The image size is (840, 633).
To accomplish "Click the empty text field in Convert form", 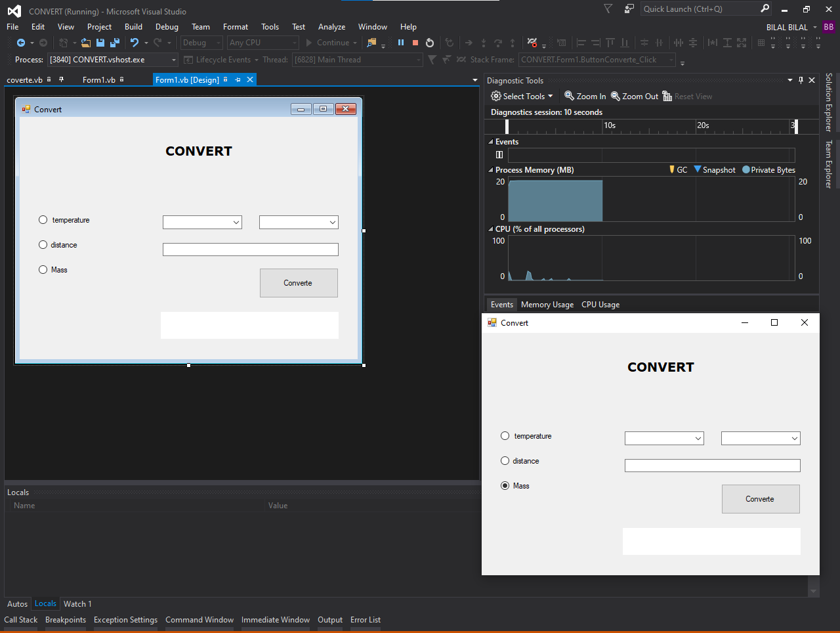I will coord(250,249).
